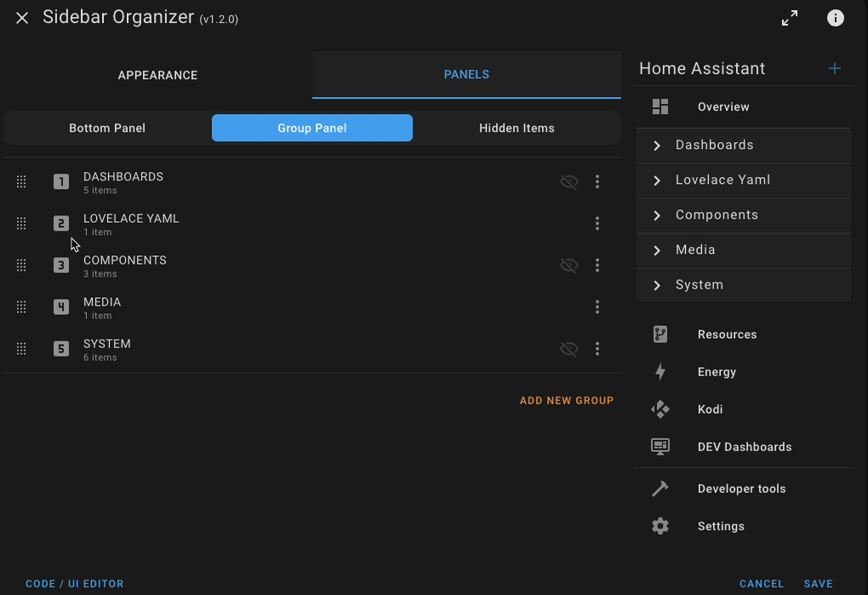This screenshot has width=868, height=595.
Task: Click the fullscreen expand arrows icon
Action: click(x=790, y=18)
